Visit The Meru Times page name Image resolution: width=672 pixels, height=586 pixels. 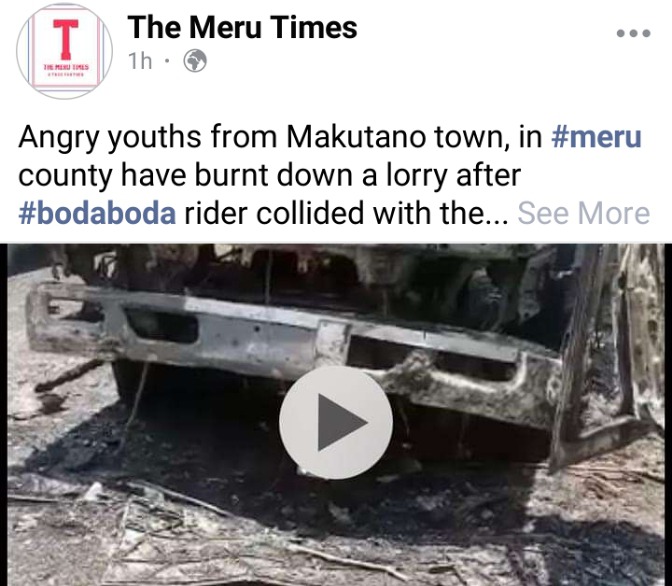(x=242, y=27)
